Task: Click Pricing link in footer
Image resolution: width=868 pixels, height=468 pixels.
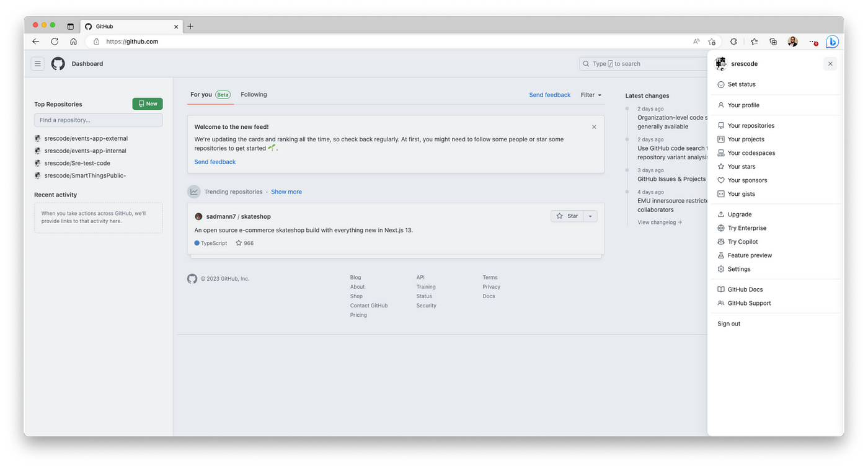Action: (358, 316)
